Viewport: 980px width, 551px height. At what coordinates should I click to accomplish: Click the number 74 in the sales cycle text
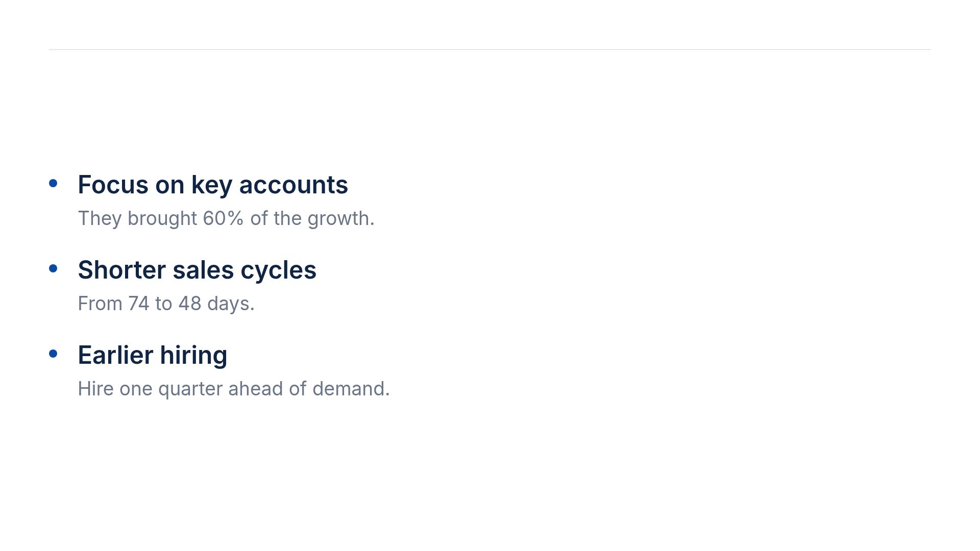(139, 304)
